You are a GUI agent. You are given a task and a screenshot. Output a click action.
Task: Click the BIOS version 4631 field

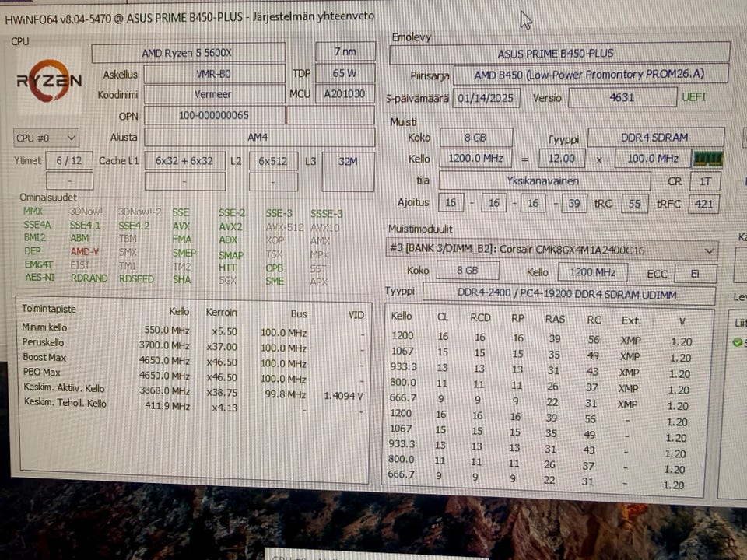tap(622, 98)
